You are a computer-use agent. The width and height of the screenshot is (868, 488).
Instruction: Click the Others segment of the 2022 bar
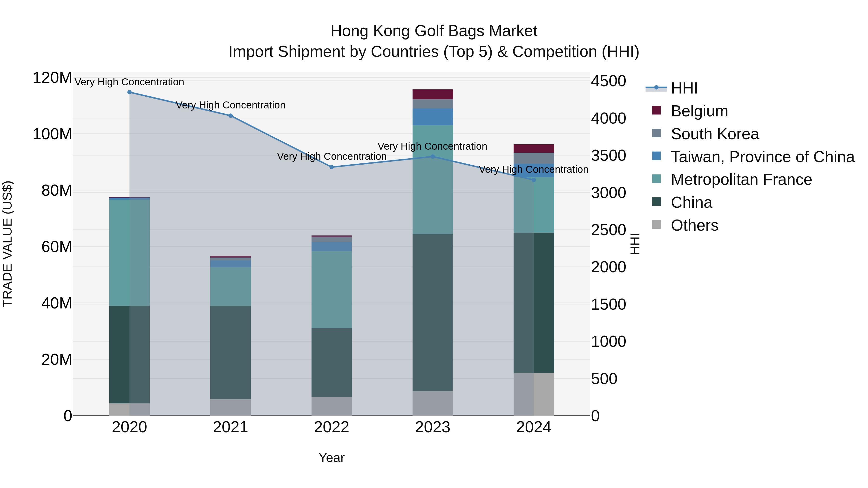[x=332, y=407]
